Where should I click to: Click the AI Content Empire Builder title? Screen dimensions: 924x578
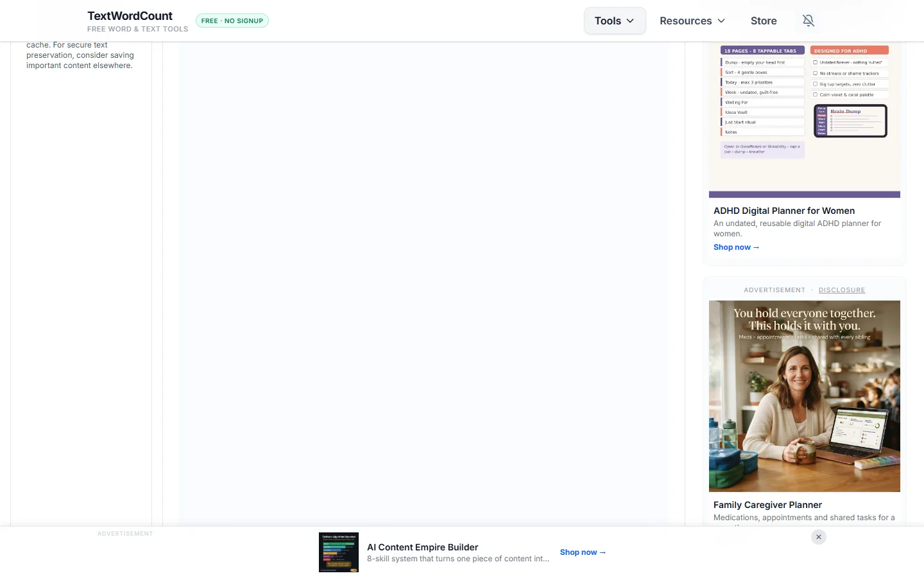click(422, 547)
